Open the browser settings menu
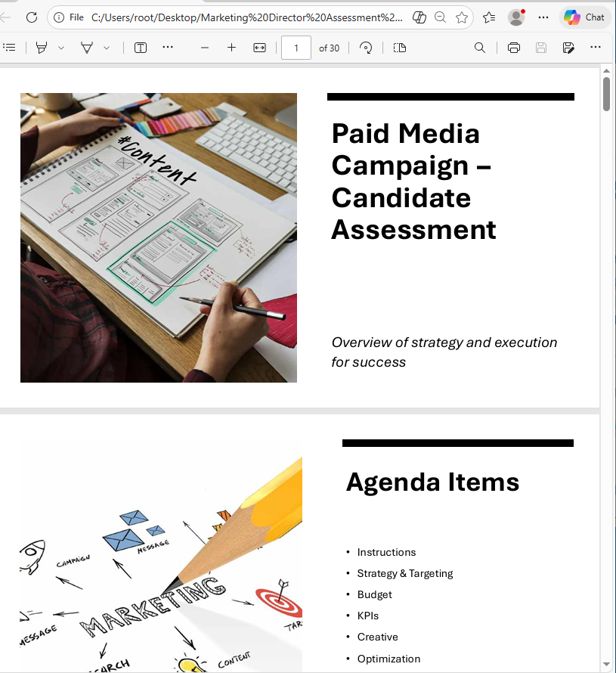Viewport: 616px width, 673px height. coord(543,17)
